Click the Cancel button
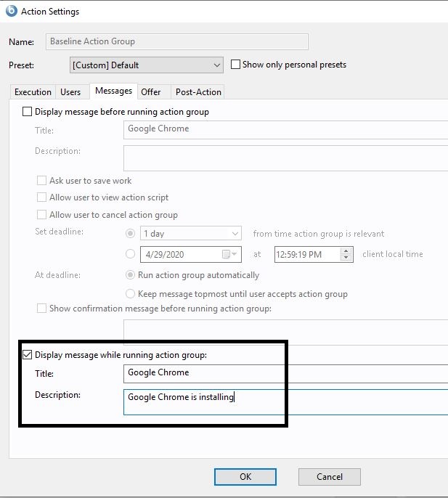The image size is (448, 498). coord(330,477)
